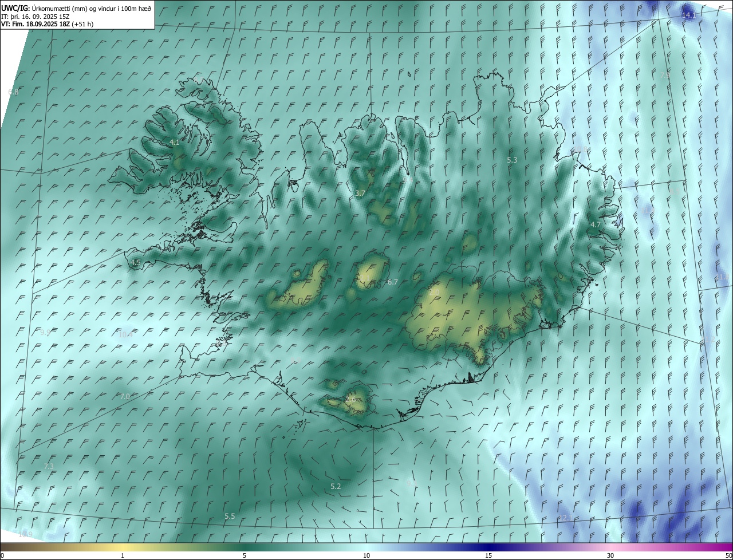The height and width of the screenshot is (560, 733).
Task: Click the 12.1 value label on the map
Action: [565, 518]
